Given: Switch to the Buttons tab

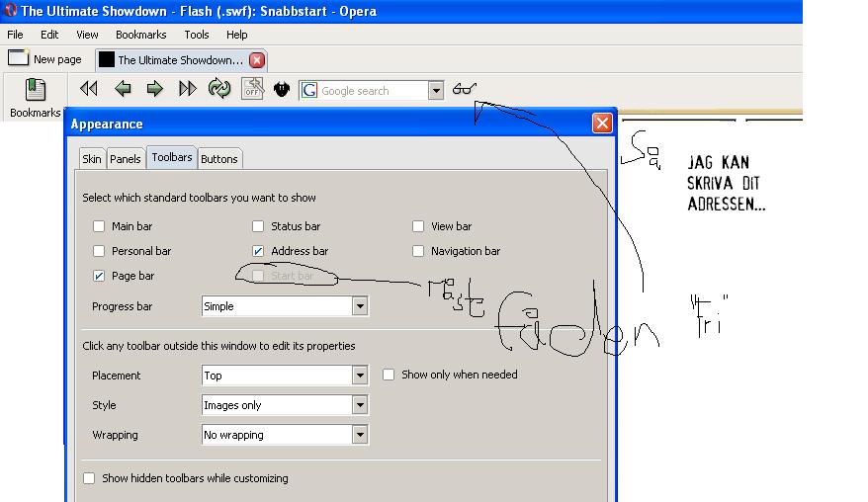Looking at the screenshot, I should pyautogui.click(x=219, y=159).
